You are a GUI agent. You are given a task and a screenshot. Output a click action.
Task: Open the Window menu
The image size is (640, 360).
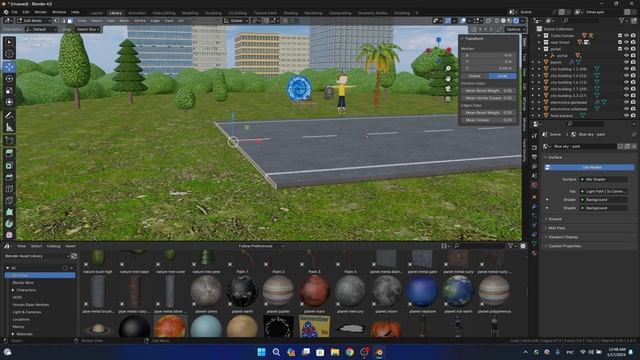(x=59, y=12)
